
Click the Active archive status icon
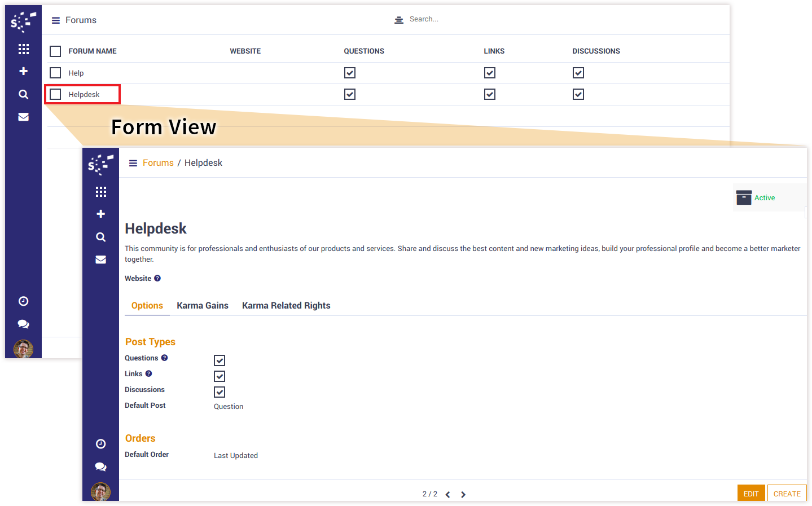(x=744, y=197)
